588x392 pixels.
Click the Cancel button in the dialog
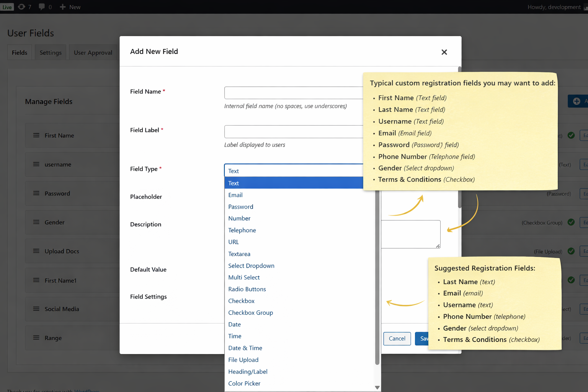tap(397, 338)
